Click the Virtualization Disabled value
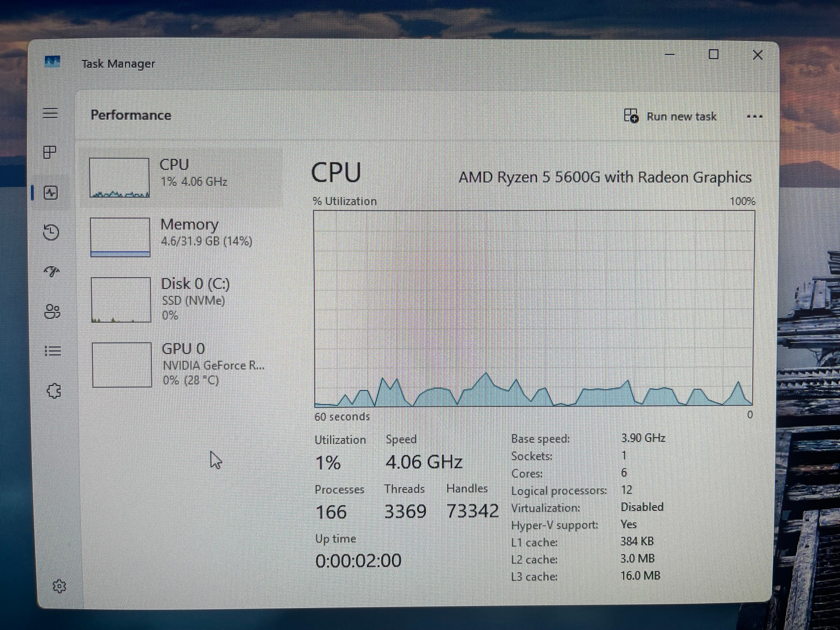 click(642, 507)
